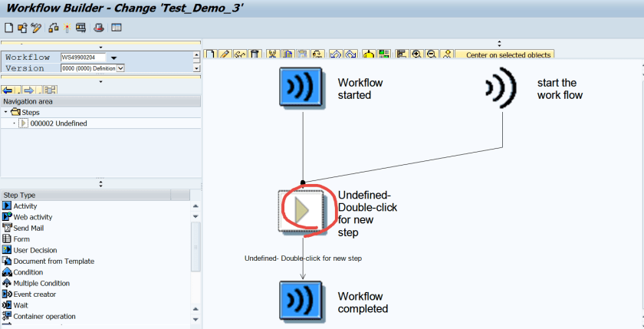The width and height of the screenshot is (644, 329).
Task: Cut the selected block with the scissors icon
Action: pos(272,54)
